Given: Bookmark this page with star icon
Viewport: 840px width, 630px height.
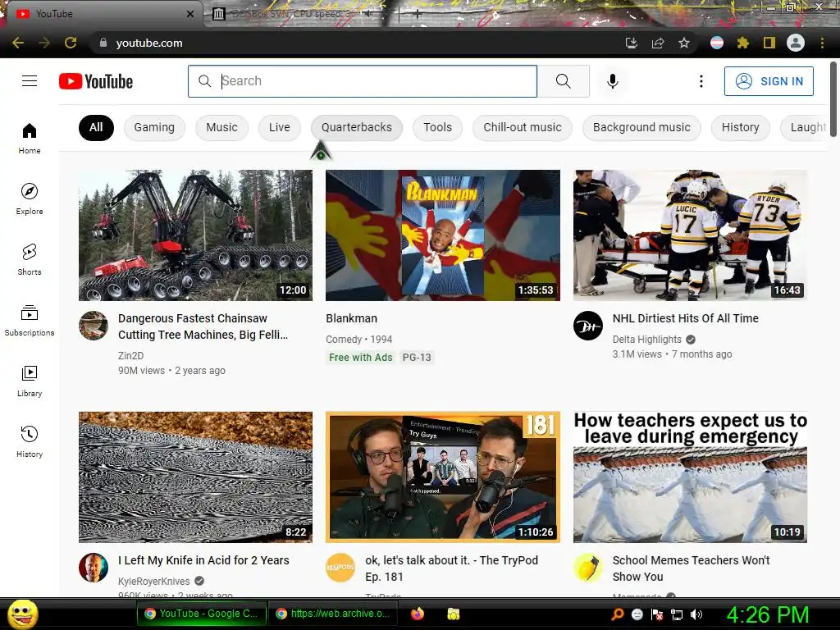Looking at the screenshot, I should 683,43.
